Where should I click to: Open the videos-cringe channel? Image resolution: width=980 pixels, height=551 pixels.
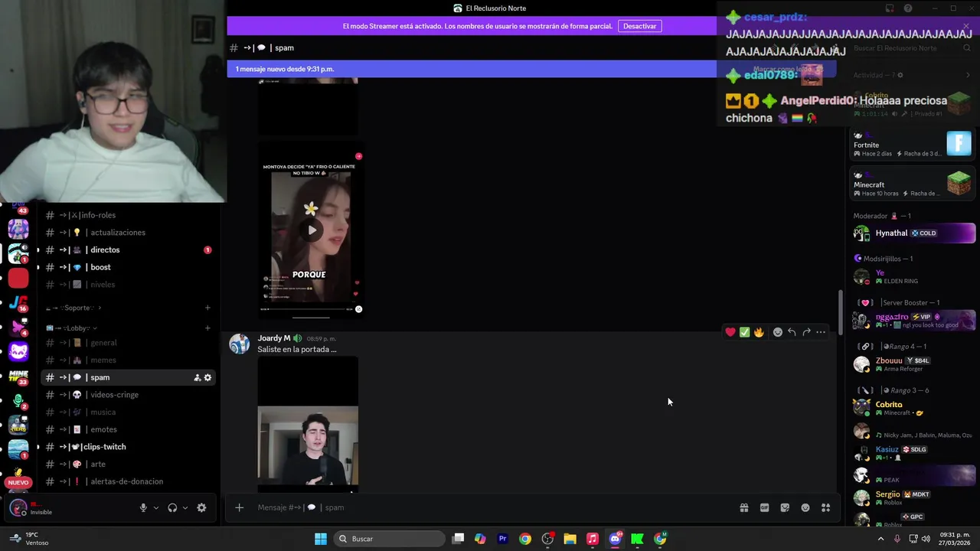(x=129, y=395)
